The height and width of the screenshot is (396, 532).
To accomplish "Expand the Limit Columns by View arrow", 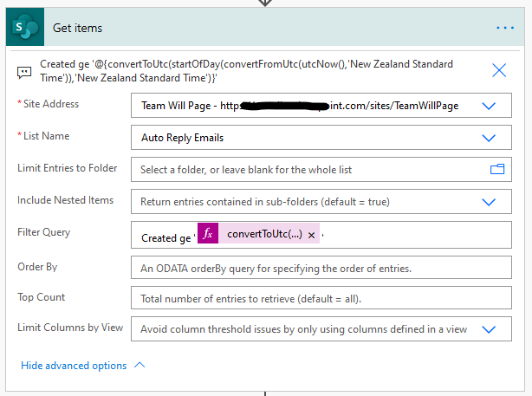I will tap(489, 329).
